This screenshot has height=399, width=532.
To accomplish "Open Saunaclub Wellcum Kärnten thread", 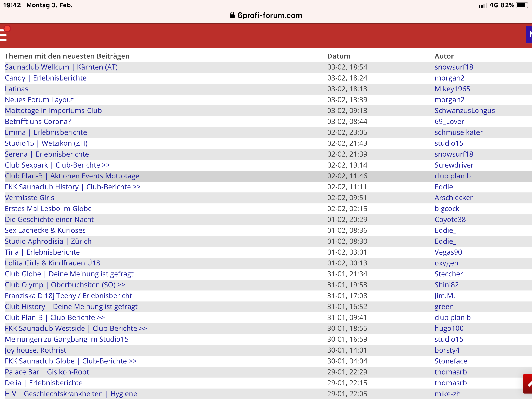I will 61,67.
